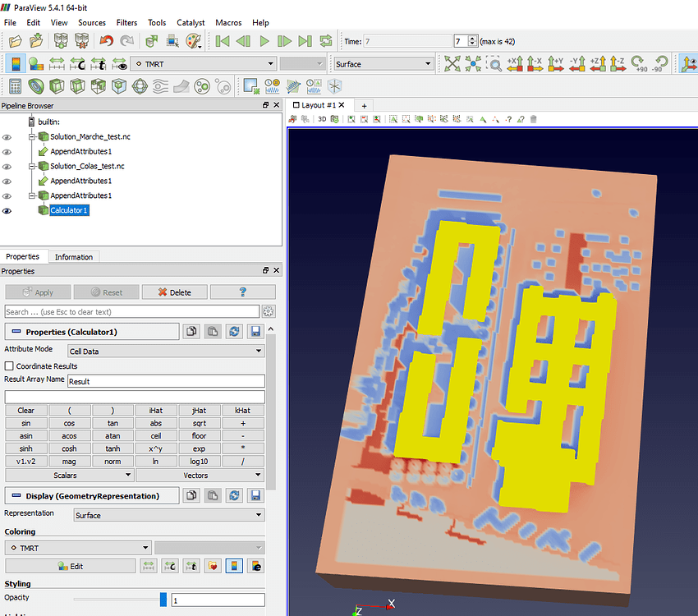Play the animation forward
This screenshot has height=616, width=698.
(x=263, y=41)
